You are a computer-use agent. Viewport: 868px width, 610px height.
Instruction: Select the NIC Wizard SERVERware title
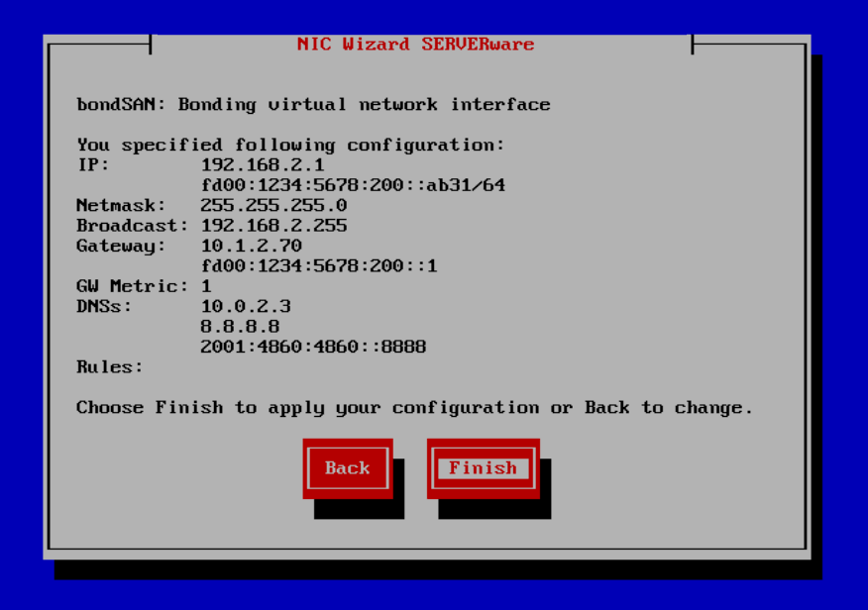click(x=416, y=44)
